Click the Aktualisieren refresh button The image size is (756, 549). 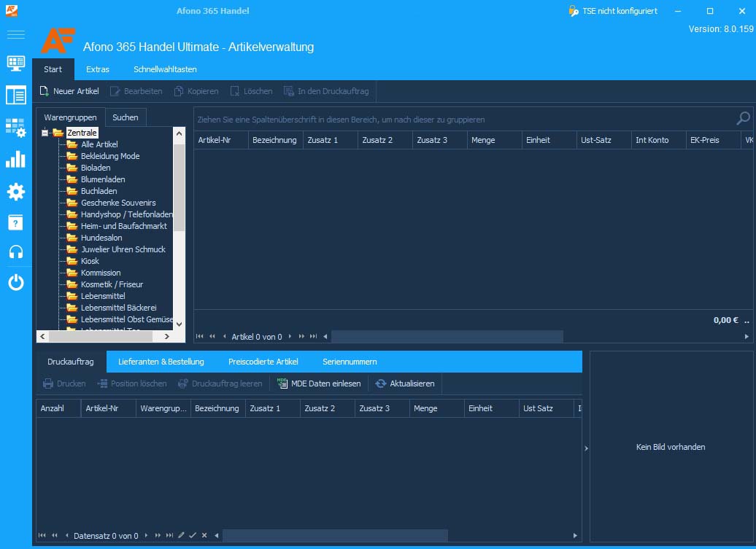click(x=405, y=383)
